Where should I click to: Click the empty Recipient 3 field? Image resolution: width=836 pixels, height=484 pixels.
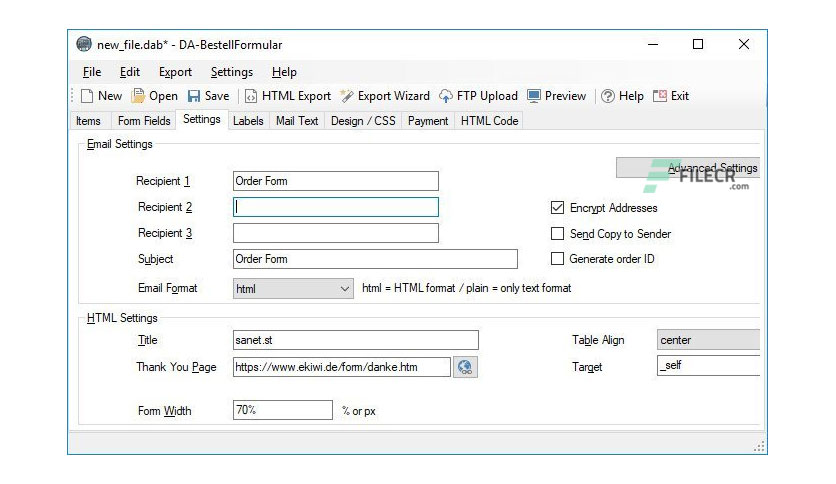pyautogui.click(x=336, y=233)
